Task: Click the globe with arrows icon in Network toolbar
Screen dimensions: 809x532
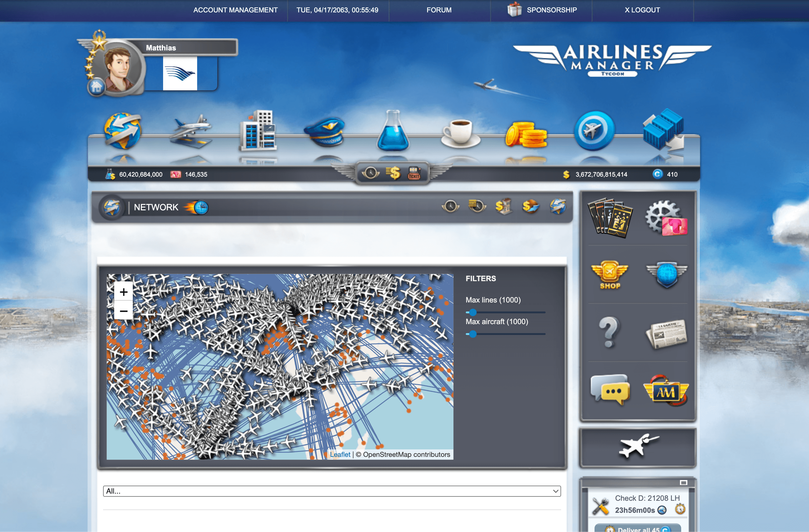Action: [558, 206]
